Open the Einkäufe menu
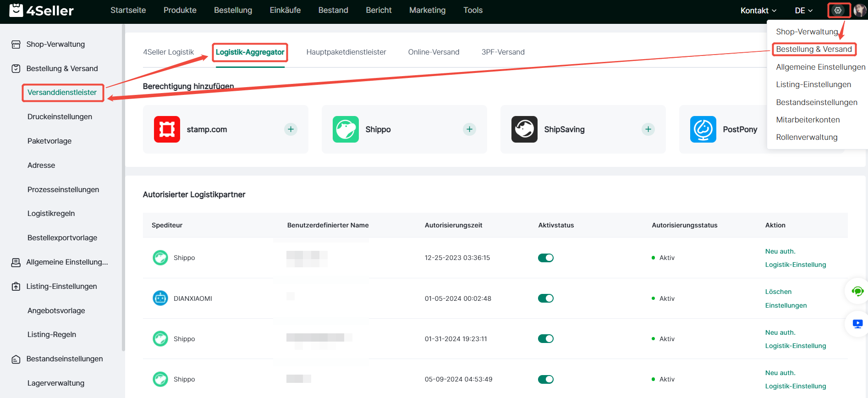Viewport: 868px width, 398px height. pyautogui.click(x=285, y=10)
